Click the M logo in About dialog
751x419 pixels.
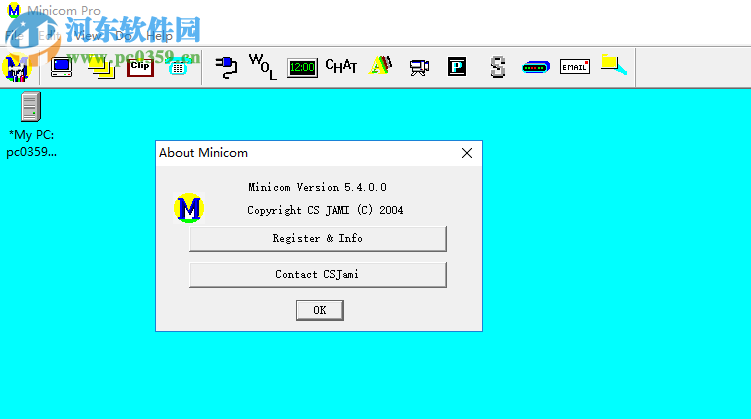[189, 208]
